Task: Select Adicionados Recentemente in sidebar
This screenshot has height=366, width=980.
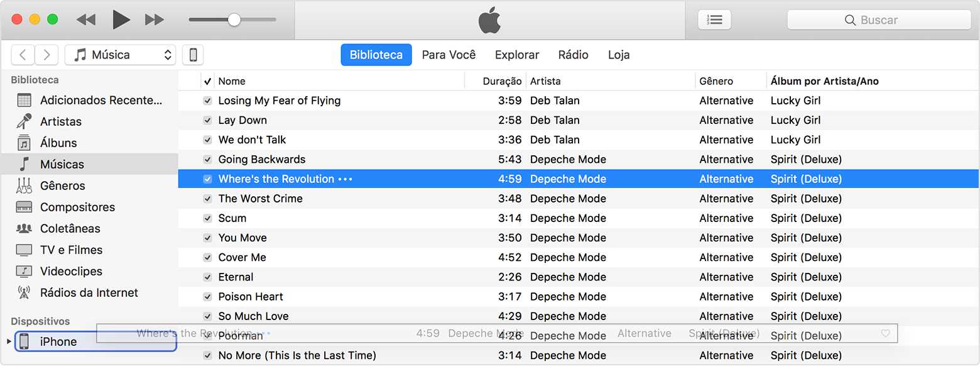Action: (89, 100)
